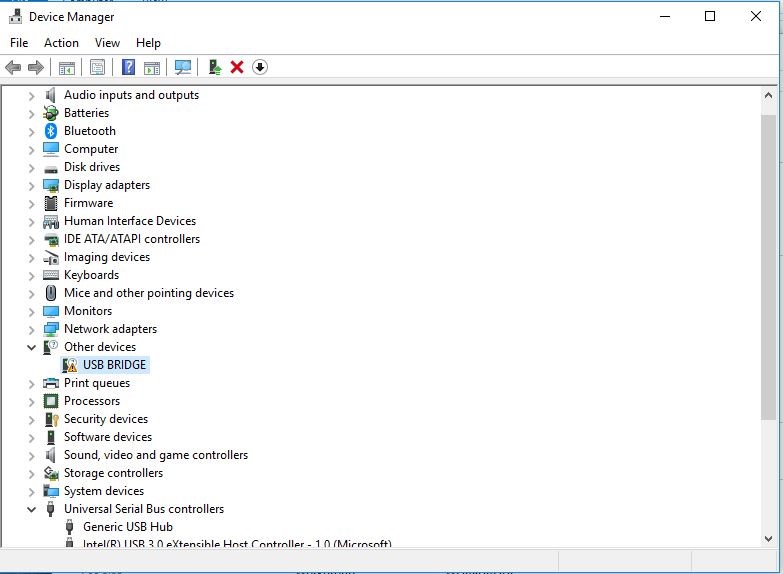Screen dimensions: 783x574
Task: Open the File menu
Action: tap(19, 43)
